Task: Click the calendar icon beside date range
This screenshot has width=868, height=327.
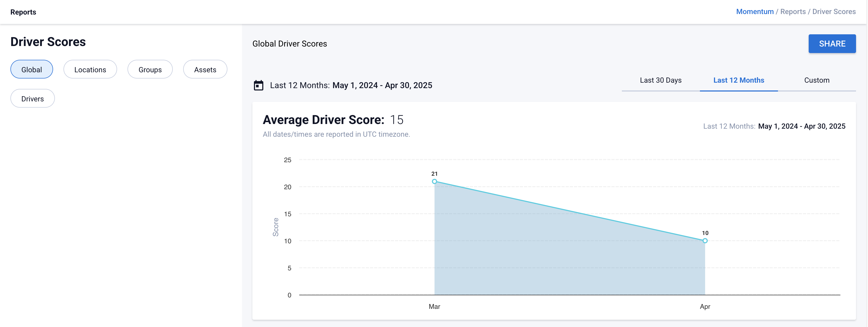Action: tap(258, 85)
